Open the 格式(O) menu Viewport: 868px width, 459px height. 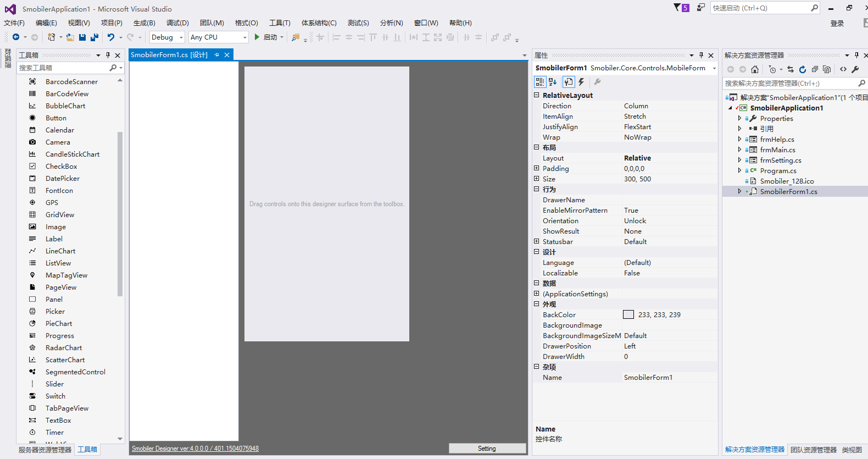tap(247, 23)
